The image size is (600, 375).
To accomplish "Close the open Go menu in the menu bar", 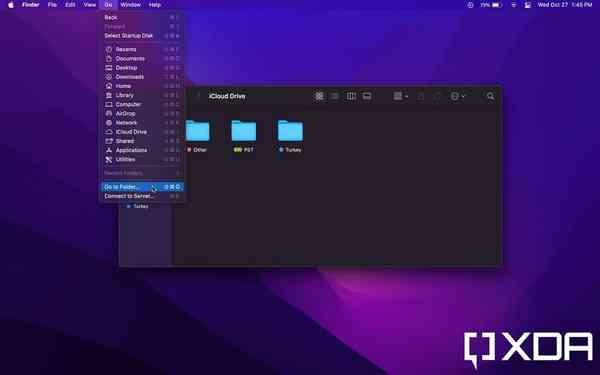I will tap(108, 5).
